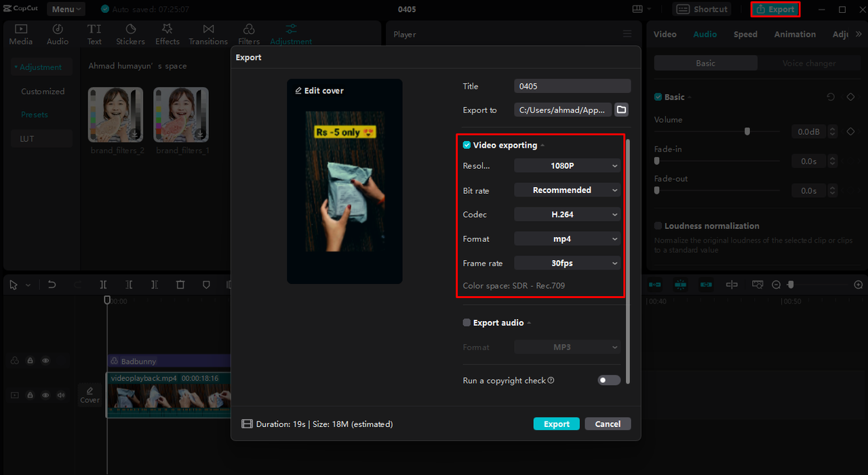The height and width of the screenshot is (475, 868).
Task: Switch to the Media tab
Action: click(20, 35)
